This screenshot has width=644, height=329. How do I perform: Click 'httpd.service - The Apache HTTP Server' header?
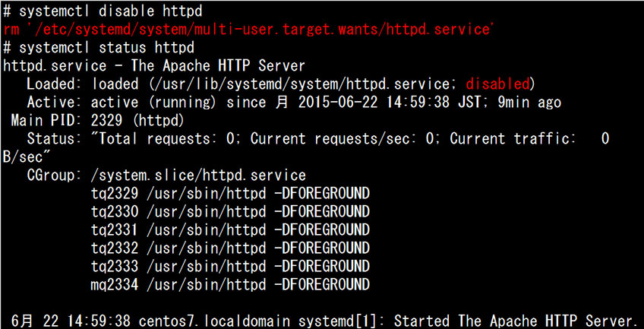pos(154,65)
